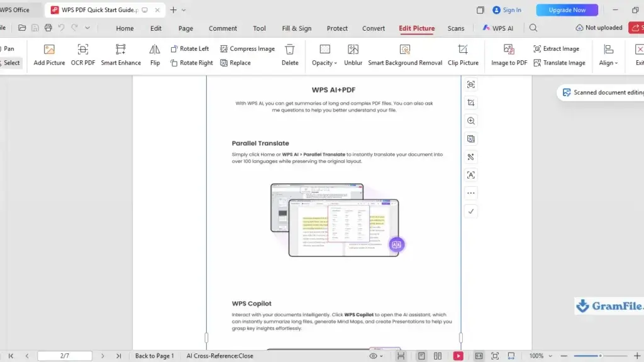Open the Comment tab
The height and width of the screenshot is (362, 644).
tap(223, 28)
